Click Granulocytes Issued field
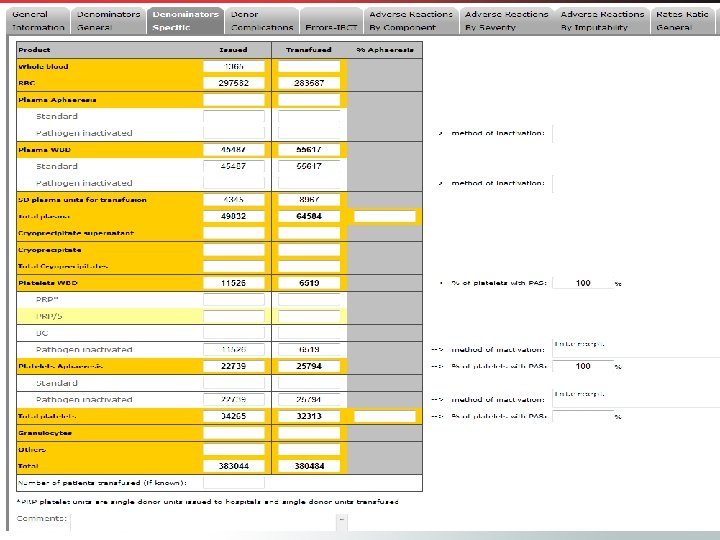This screenshot has height=540, width=720. click(x=234, y=433)
